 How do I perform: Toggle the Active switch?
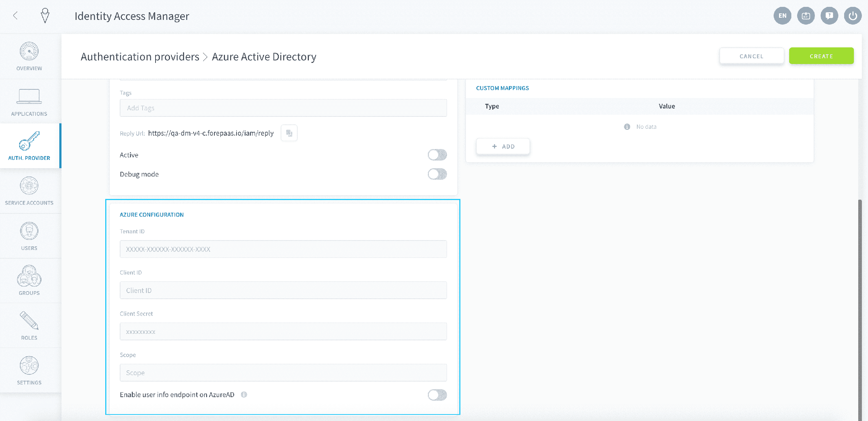pos(437,155)
